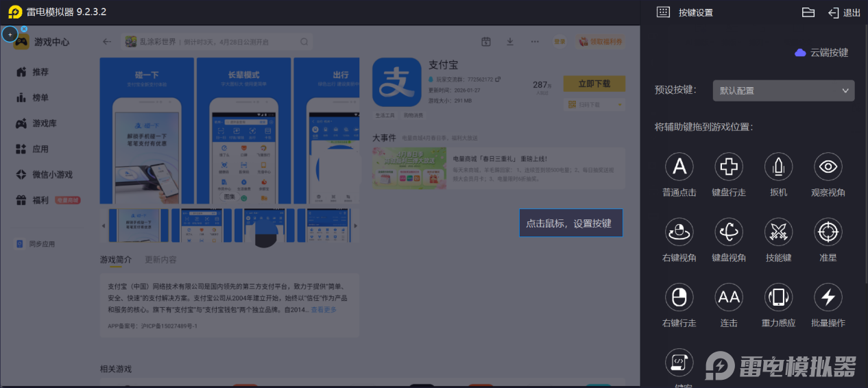Click the 退出 exit button
868x388 pixels.
pos(844,12)
